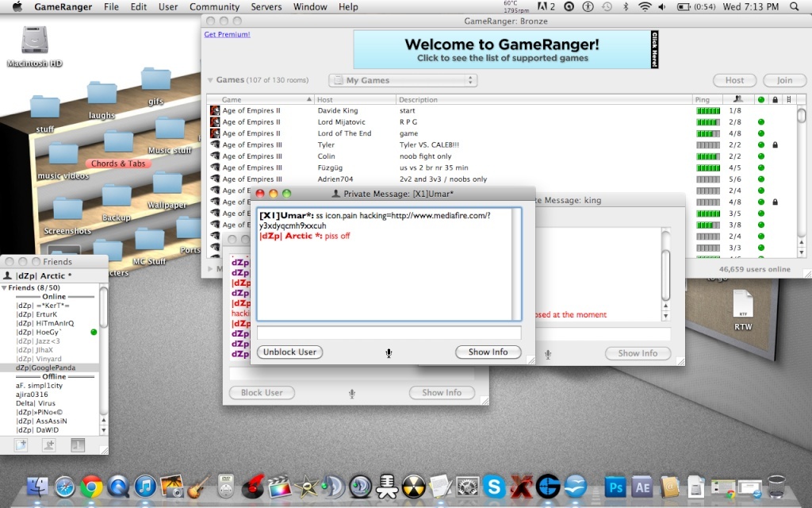Click the Friends list scrollbar thumb
This screenshot has width=812, height=508.
104,307
